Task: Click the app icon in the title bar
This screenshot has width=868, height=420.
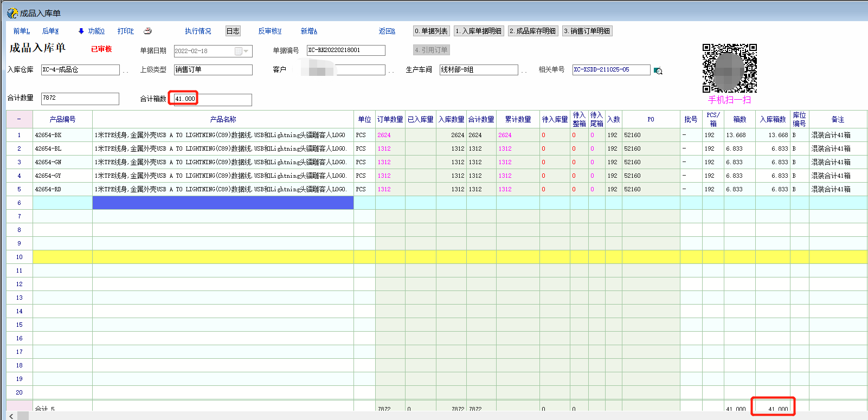Action: pos(12,13)
